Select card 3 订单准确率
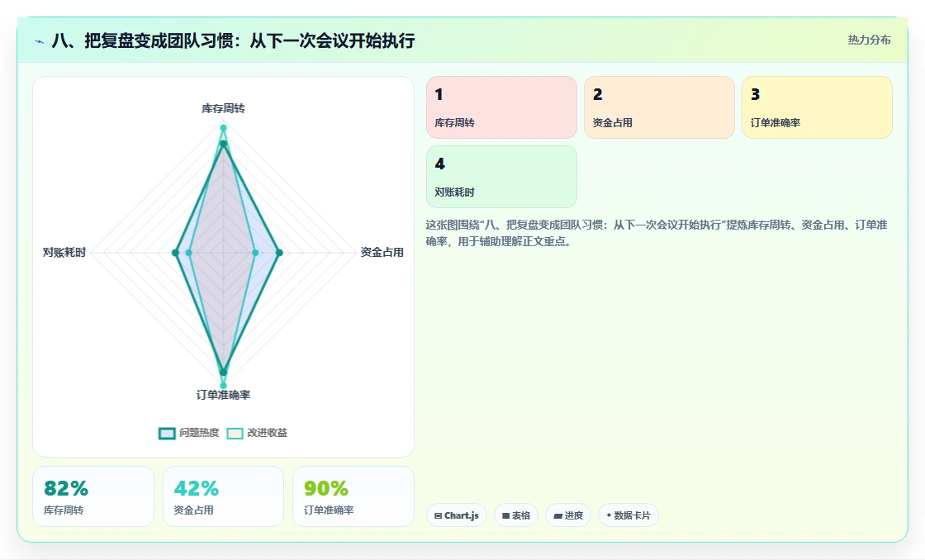This screenshot has width=925, height=560. [x=817, y=107]
